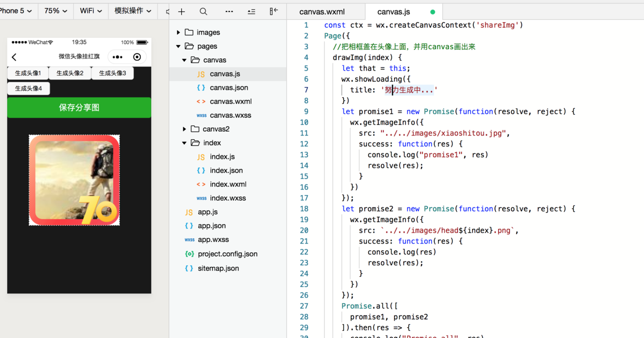644x338 pixels.
Task: Open canvas.json in the file tree
Action: [228, 88]
